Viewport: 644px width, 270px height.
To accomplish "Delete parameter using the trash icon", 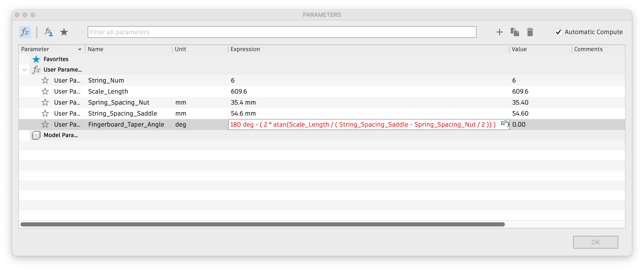I will pyautogui.click(x=530, y=32).
